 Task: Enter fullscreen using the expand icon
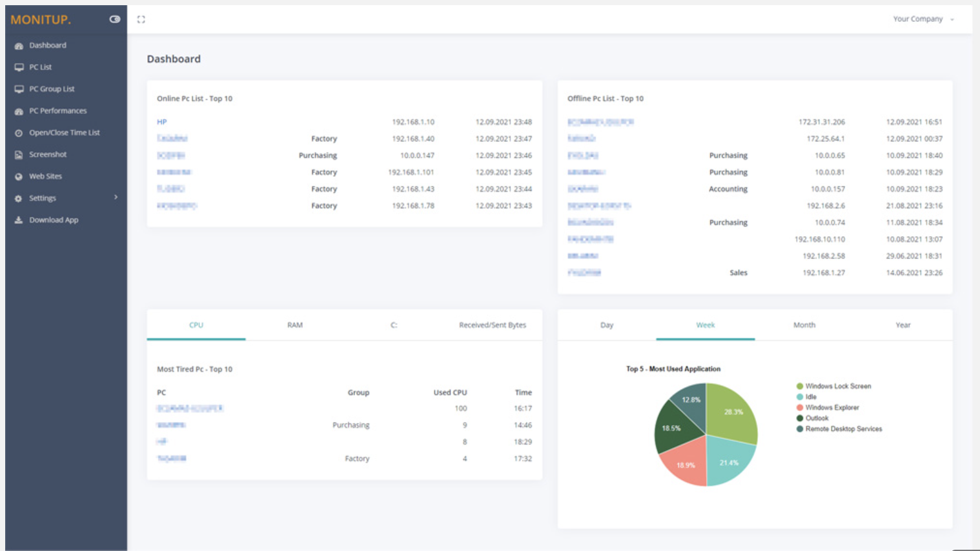[x=141, y=19]
